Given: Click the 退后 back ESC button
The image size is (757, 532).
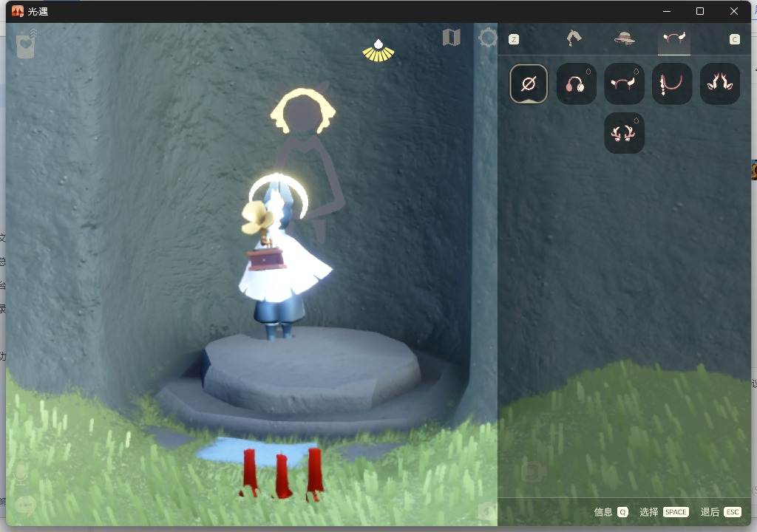Looking at the screenshot, I should (720, 512).
